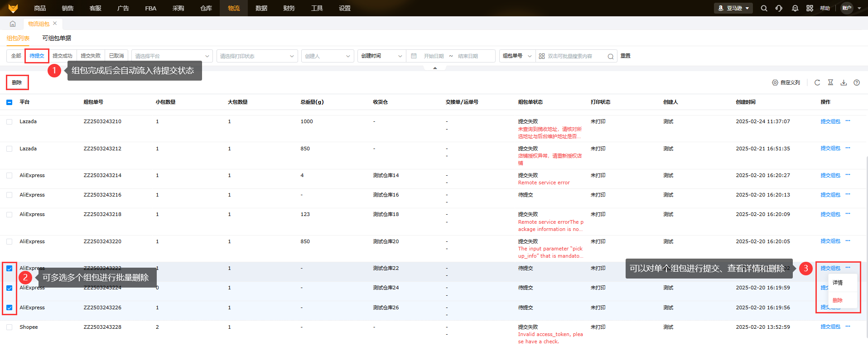Click the customer service headset icon
Screen dimensions: 868x346
779,8
